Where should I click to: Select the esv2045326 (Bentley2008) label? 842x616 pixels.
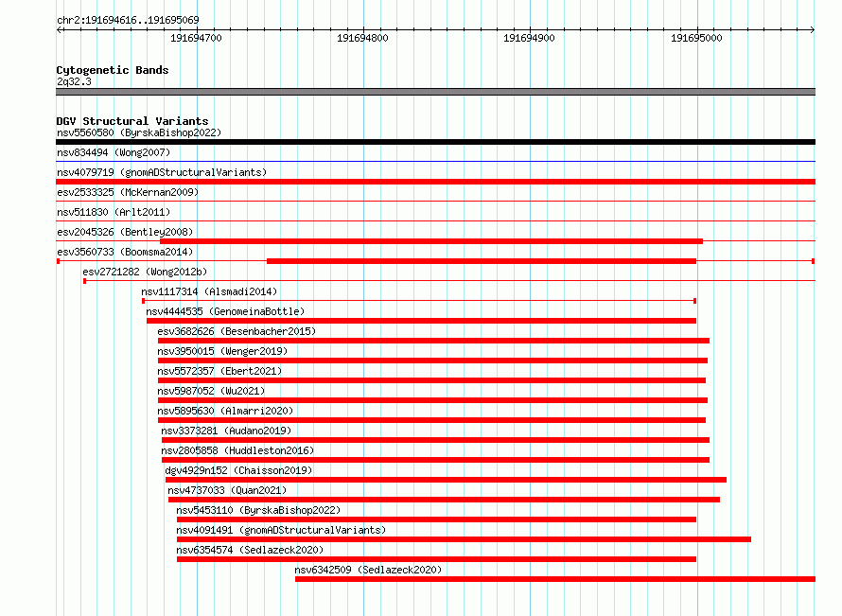(125, 232)
